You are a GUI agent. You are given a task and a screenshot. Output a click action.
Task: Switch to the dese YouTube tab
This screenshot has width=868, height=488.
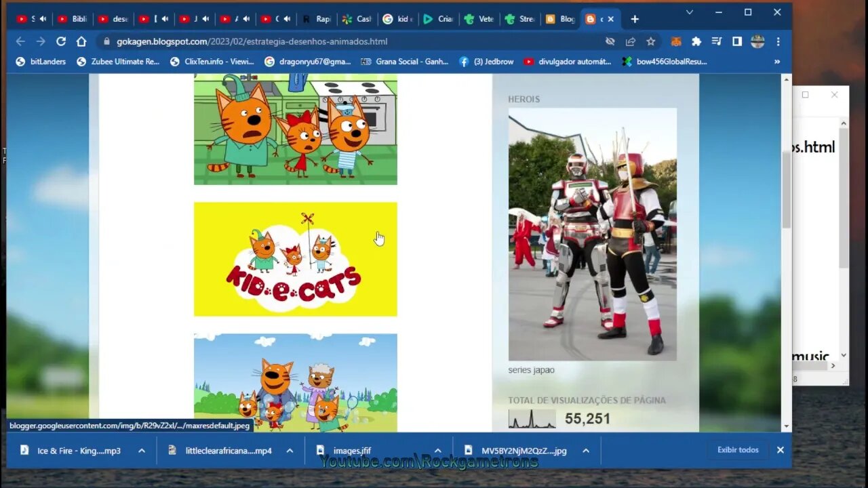(x=114, y=19)
